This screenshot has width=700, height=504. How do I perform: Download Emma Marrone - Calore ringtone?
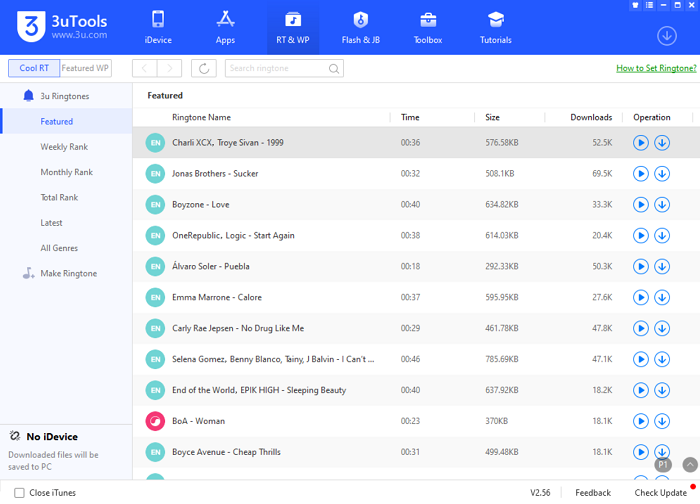coord(662,297)
